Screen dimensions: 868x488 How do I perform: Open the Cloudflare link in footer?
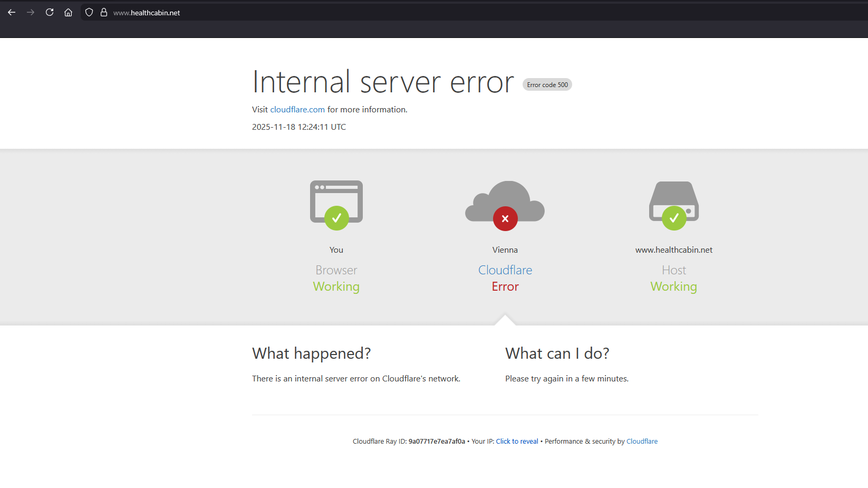[642, 442]
